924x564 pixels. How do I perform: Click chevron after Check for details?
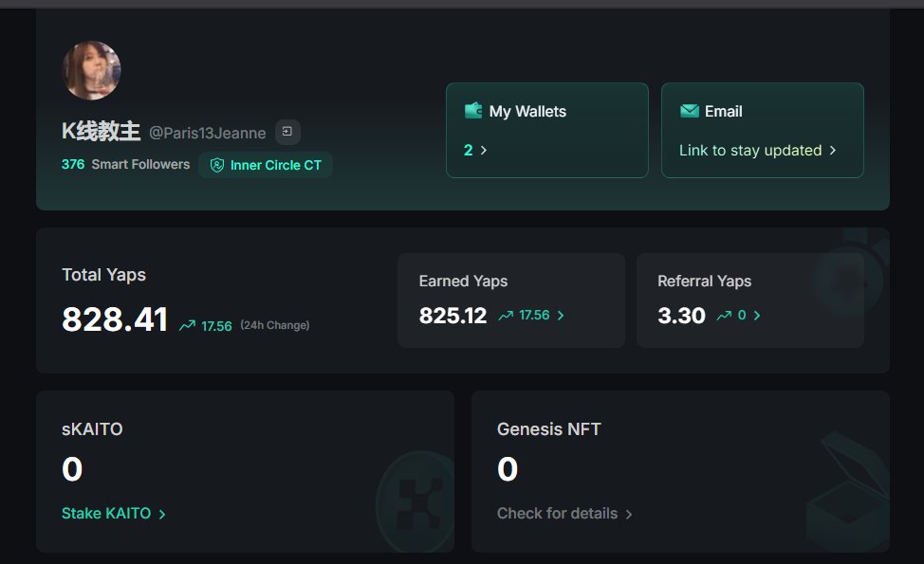coord(629,515)
